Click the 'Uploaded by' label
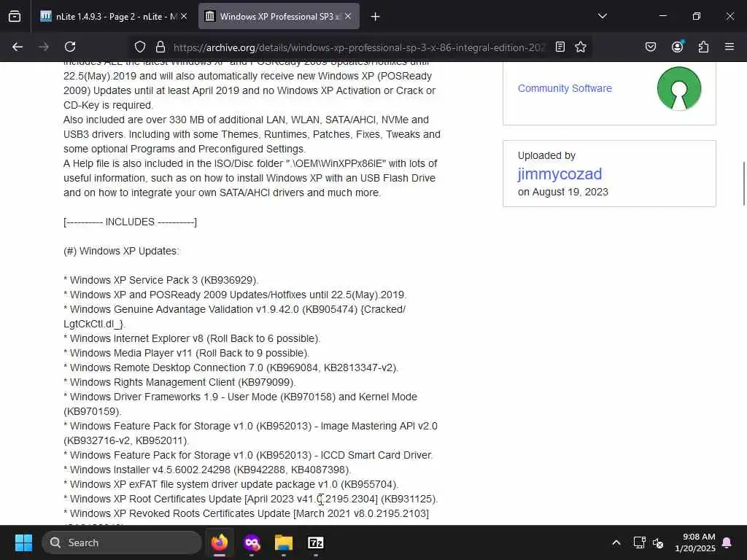 coord(547,156)
